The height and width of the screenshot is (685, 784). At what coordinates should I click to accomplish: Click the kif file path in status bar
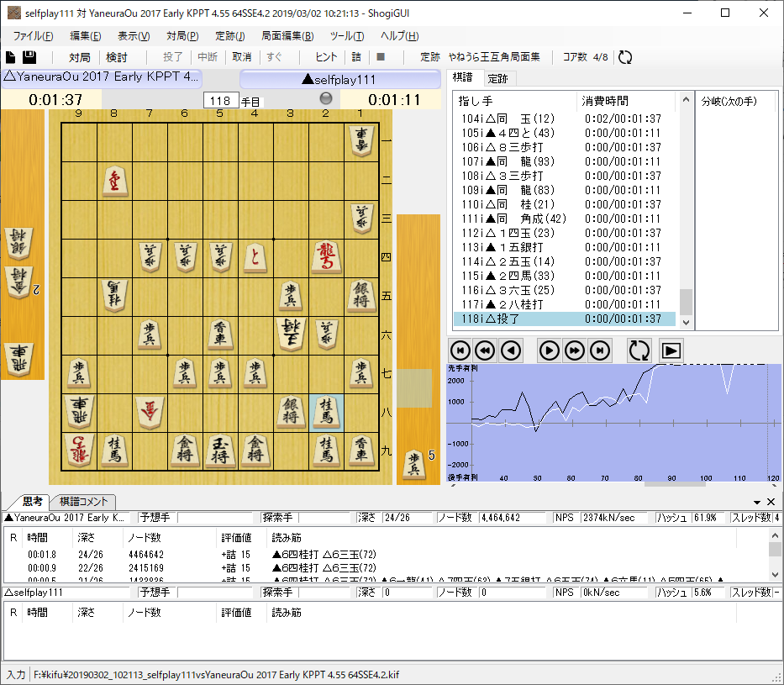[216, 675]
